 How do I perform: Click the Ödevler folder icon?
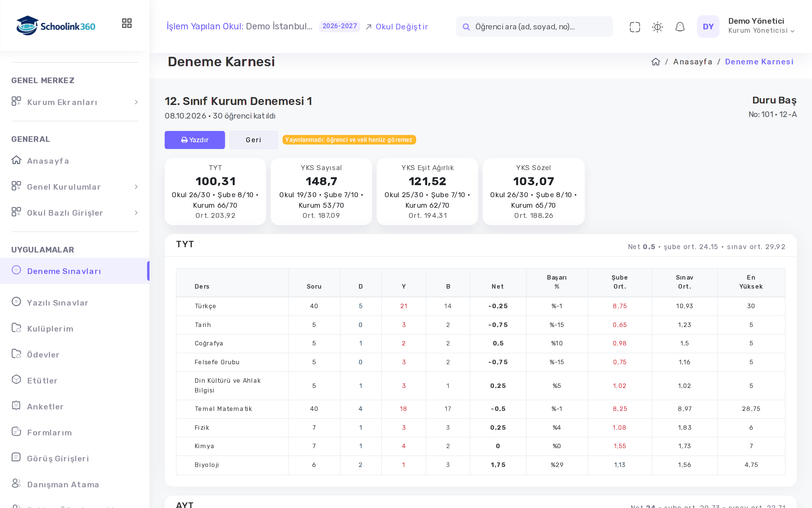[x=16, y=354]
